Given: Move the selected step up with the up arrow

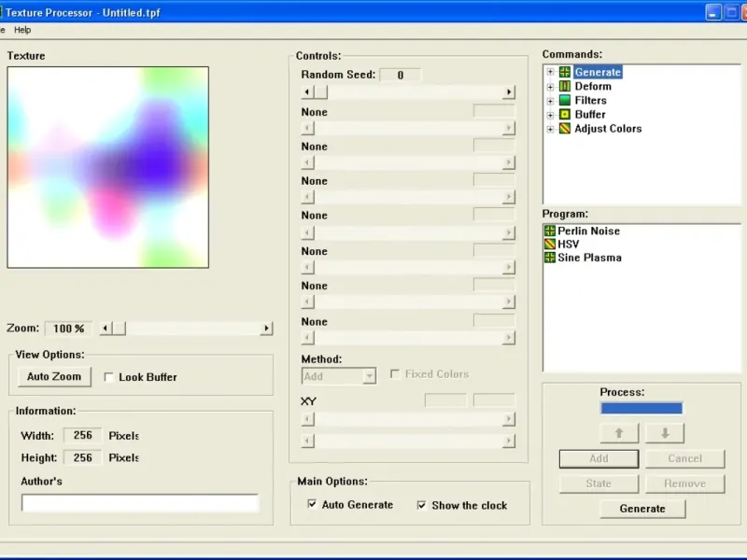Looking at the screenshot, I should coord(619,433).
